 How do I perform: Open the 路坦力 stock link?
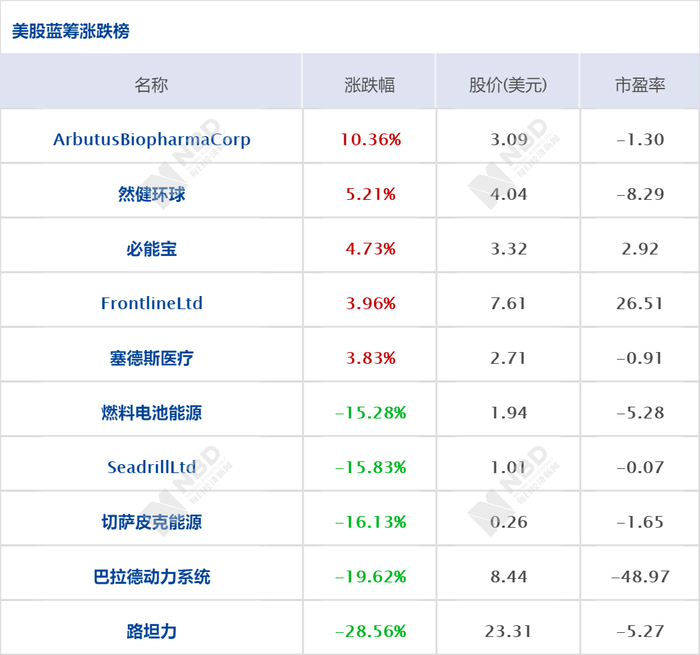pos(152,631)
